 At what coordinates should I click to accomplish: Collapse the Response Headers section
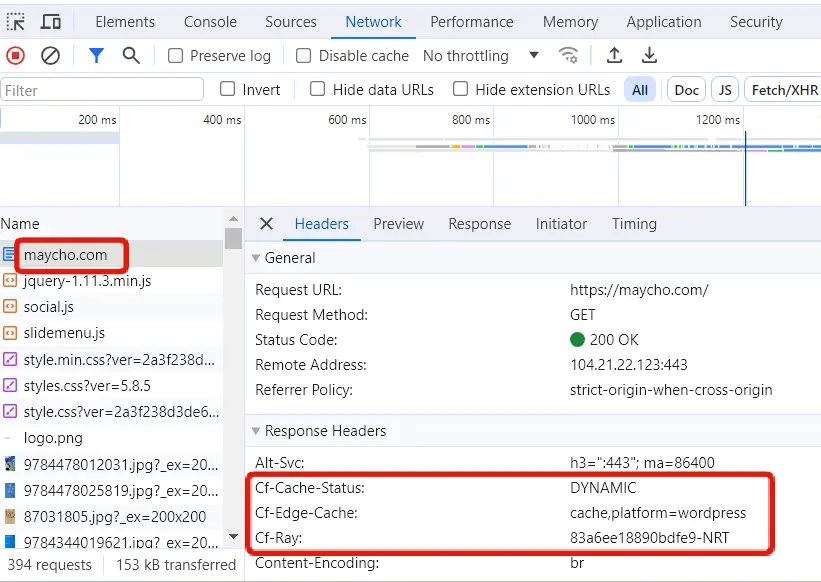pyautogui.click(x=256, y=431)
